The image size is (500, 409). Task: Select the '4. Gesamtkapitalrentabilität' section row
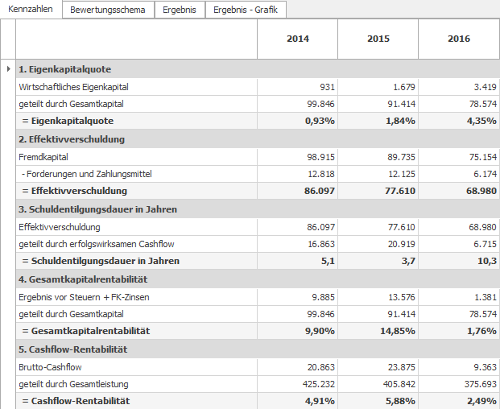click(x=258, y=279)
